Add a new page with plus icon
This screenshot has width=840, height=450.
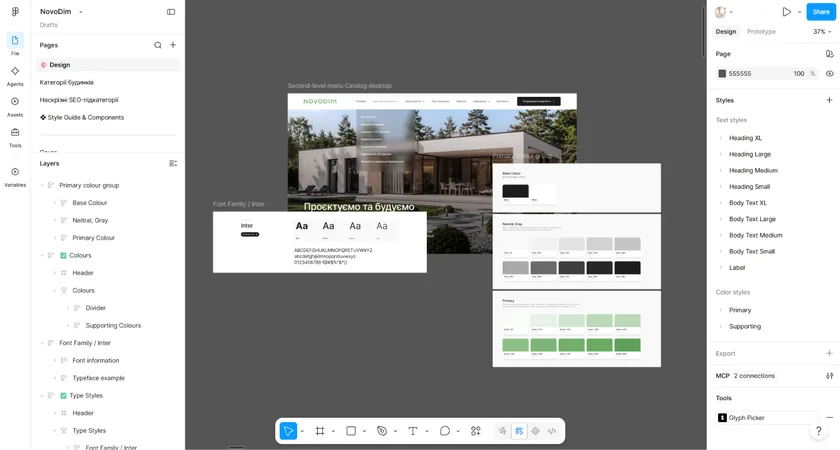coord(173,45)
